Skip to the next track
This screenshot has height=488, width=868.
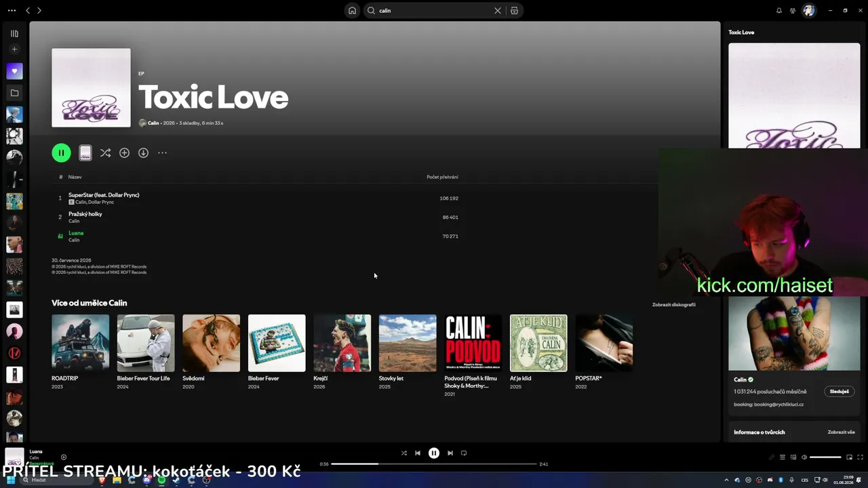[450, 453]
